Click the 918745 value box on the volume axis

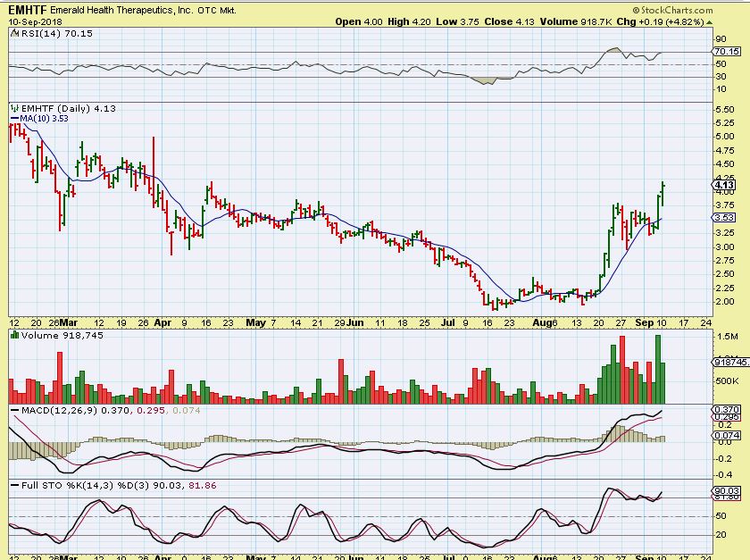(731, 363)
